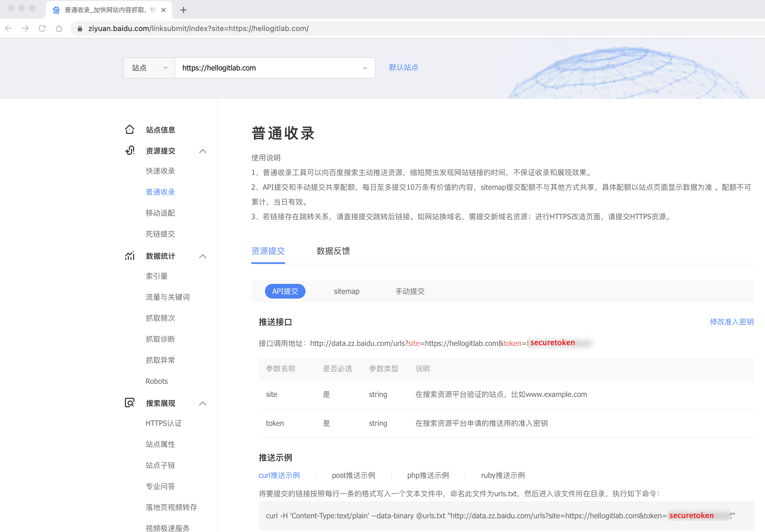Click the Baidu paw favicon in tab
This screenshot has height=532, width=765.
pos(56,10)
